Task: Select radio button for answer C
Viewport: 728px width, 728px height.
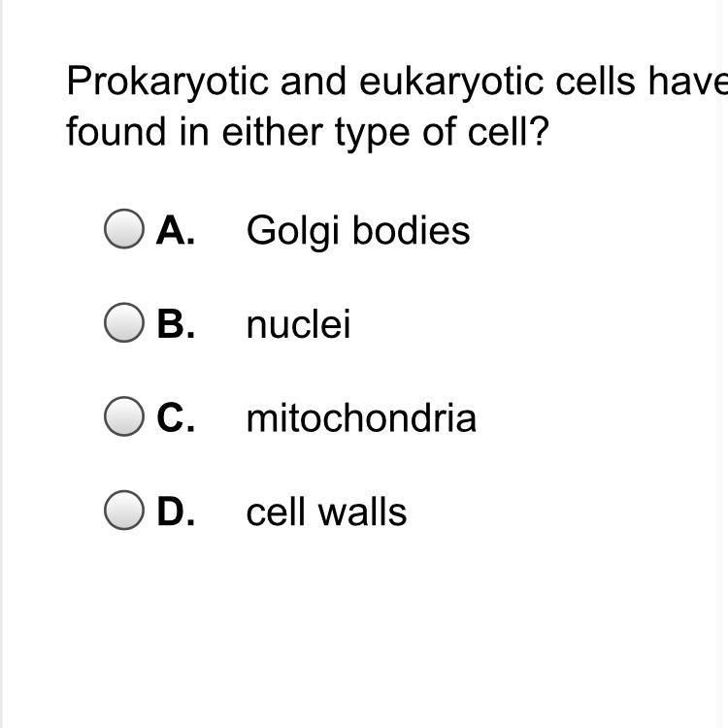Action: [x=124, y=416]
